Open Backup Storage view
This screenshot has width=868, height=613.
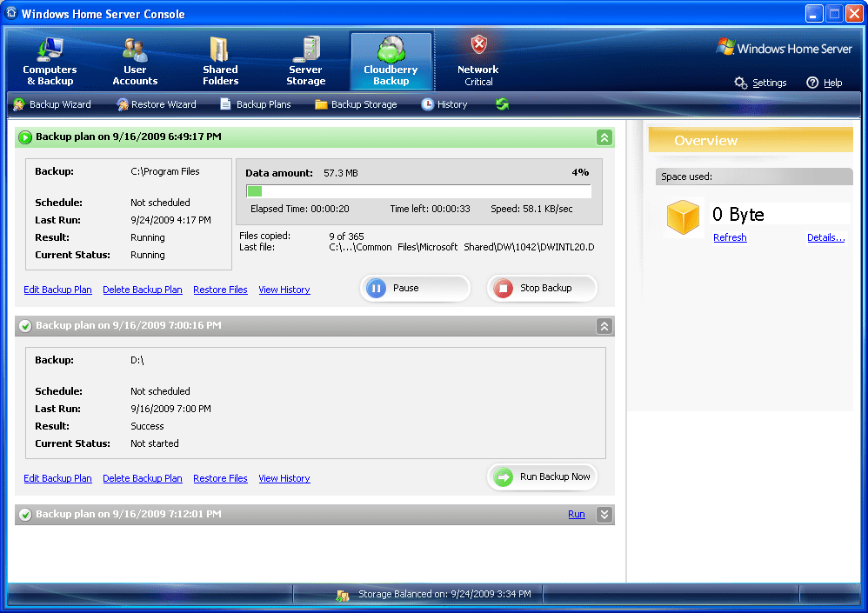coord(356,104)
